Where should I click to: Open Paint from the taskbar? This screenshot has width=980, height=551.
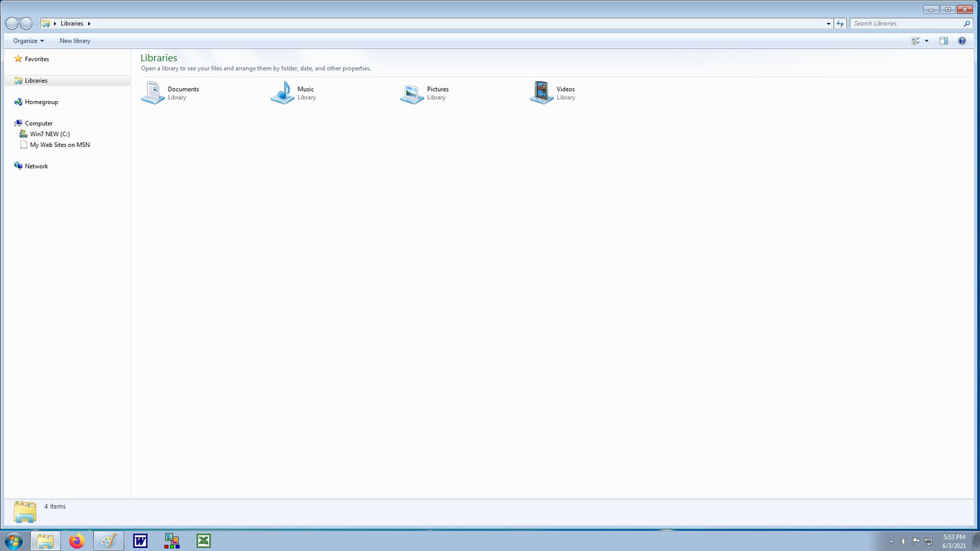(108, 541)
